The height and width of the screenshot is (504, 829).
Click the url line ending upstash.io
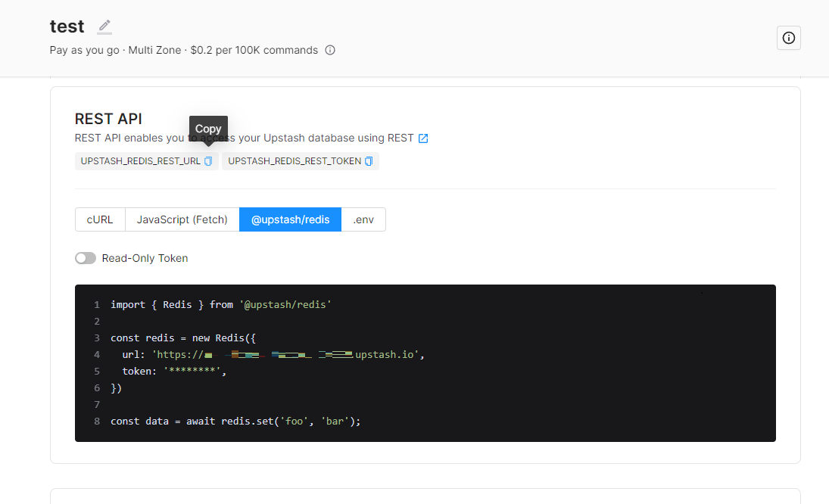coord(273,354)
